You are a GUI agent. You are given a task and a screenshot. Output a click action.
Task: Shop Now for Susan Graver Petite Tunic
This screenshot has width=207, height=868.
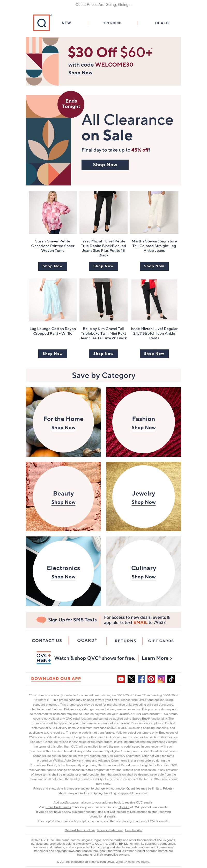click(x=53, y=266)
